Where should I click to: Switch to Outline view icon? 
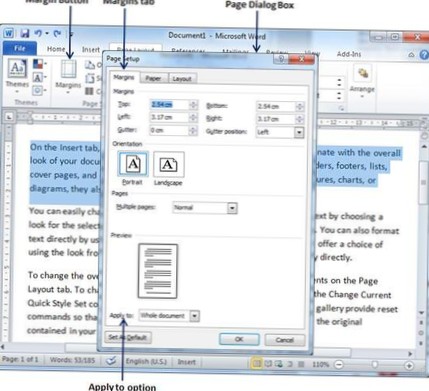pyautogui.click(x=290, y=364)
